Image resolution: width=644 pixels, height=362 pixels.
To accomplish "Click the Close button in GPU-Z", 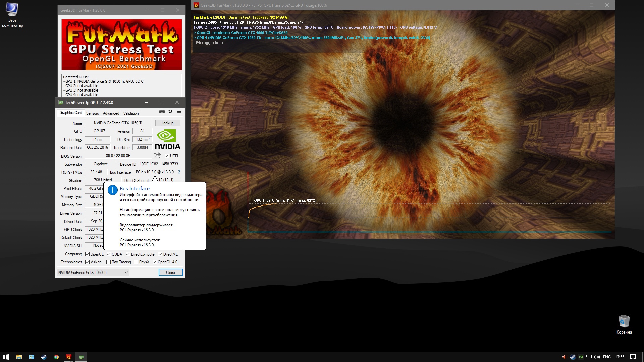I will click(x=170, y=273).
